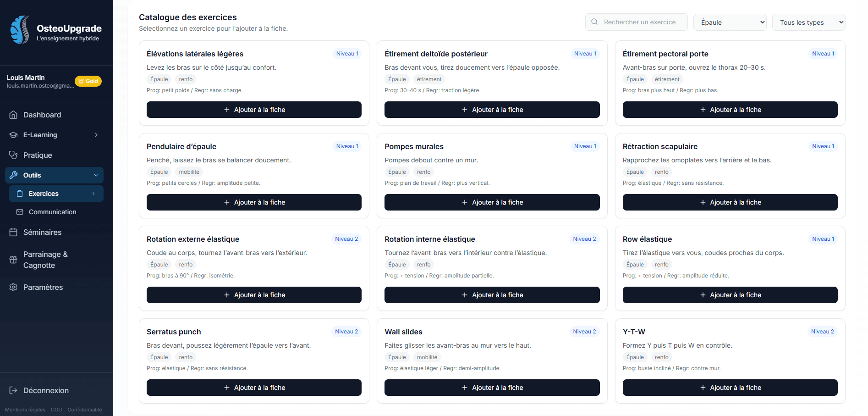
Task: Open the CGU footer link
Action: tap(56, 410)
